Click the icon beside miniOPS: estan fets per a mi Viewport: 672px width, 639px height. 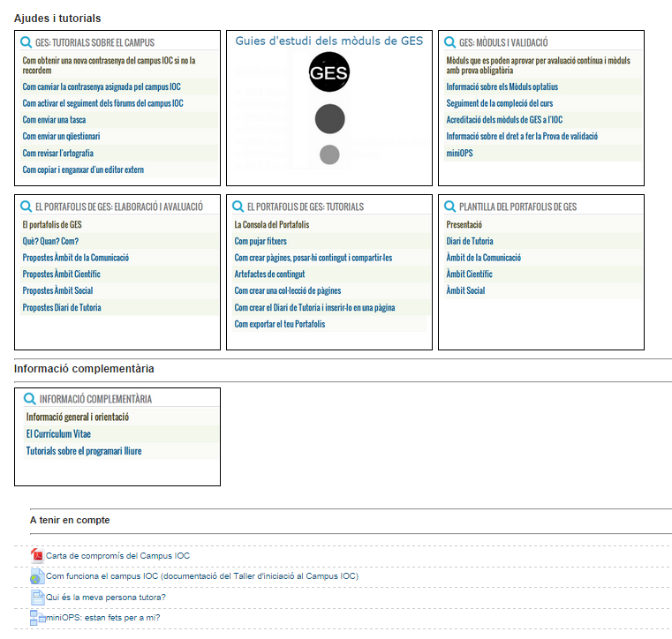click(37, 618)
